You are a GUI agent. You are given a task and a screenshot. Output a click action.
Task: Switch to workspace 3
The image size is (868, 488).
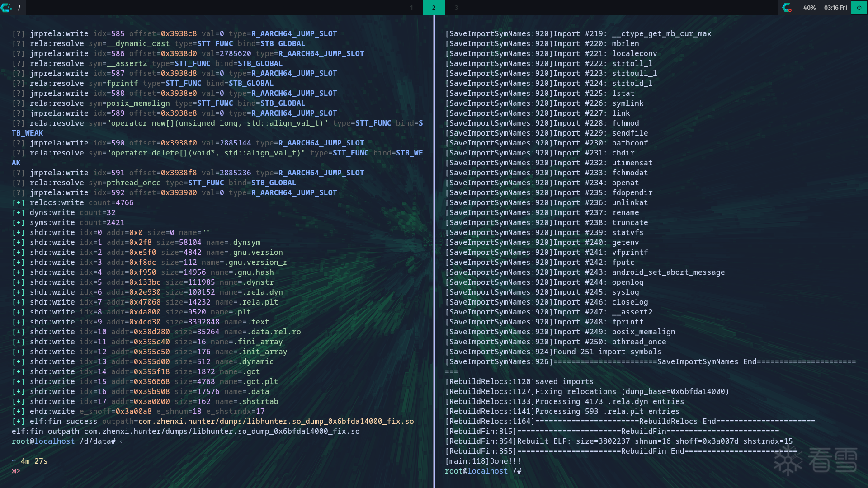point(456,8)
